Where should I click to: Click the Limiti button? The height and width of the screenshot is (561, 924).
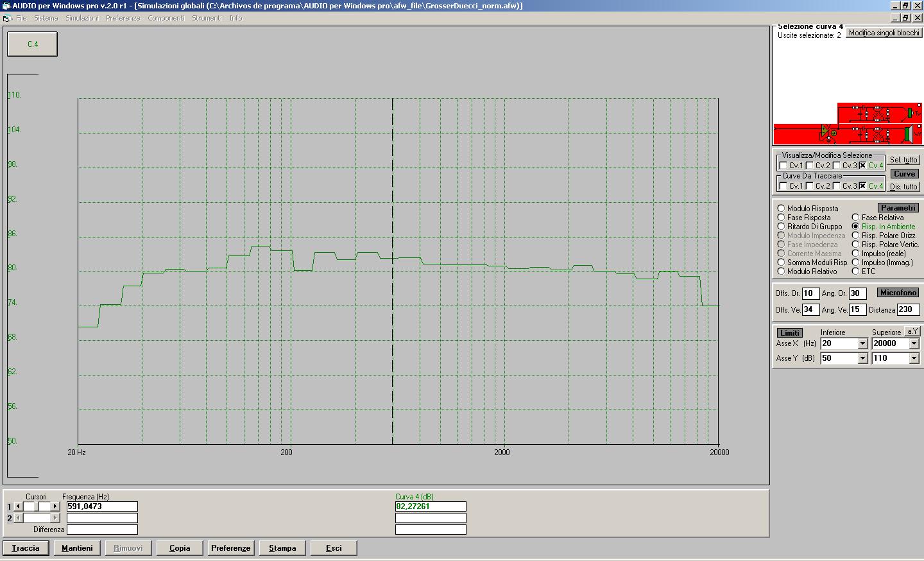coord(789,333)
